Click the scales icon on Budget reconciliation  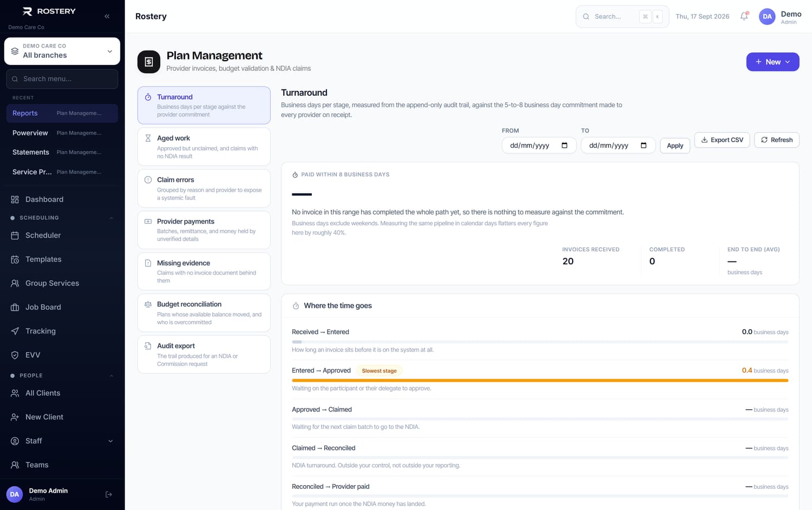pos(148,304)
